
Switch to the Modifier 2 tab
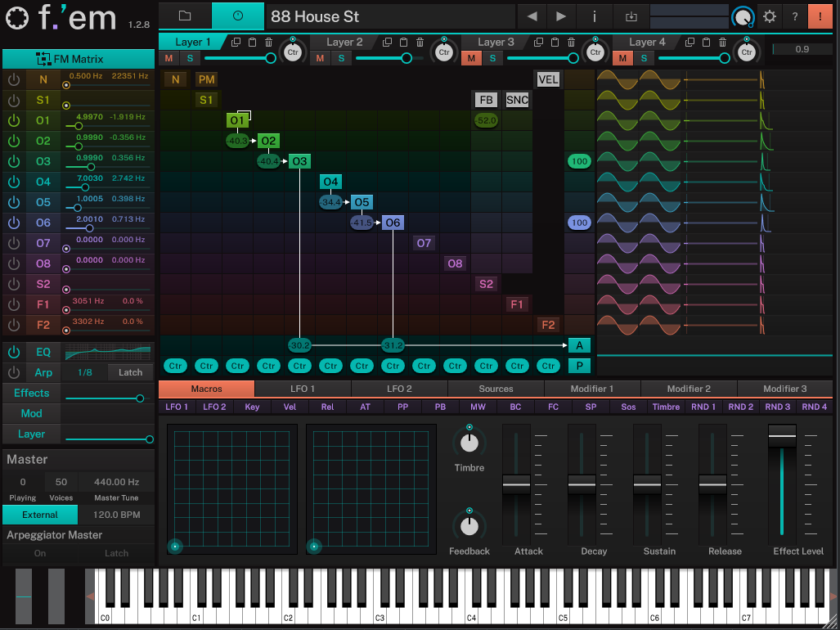tap(689, 389)
